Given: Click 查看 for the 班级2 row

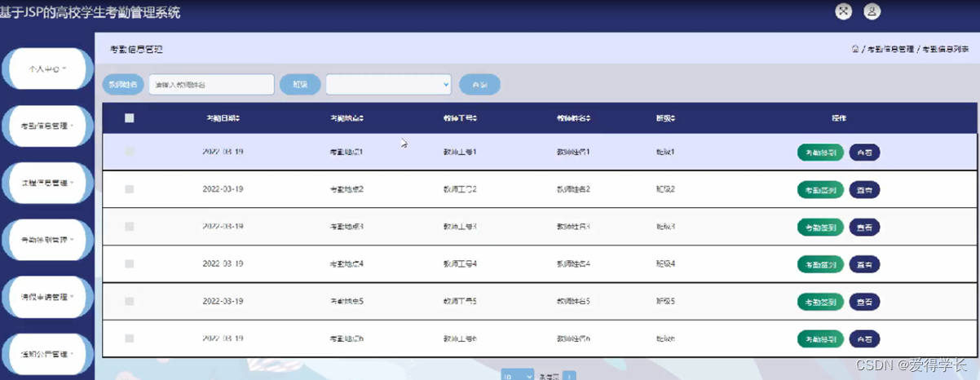Looking at the screenshot, I should (x=864, y=189).
